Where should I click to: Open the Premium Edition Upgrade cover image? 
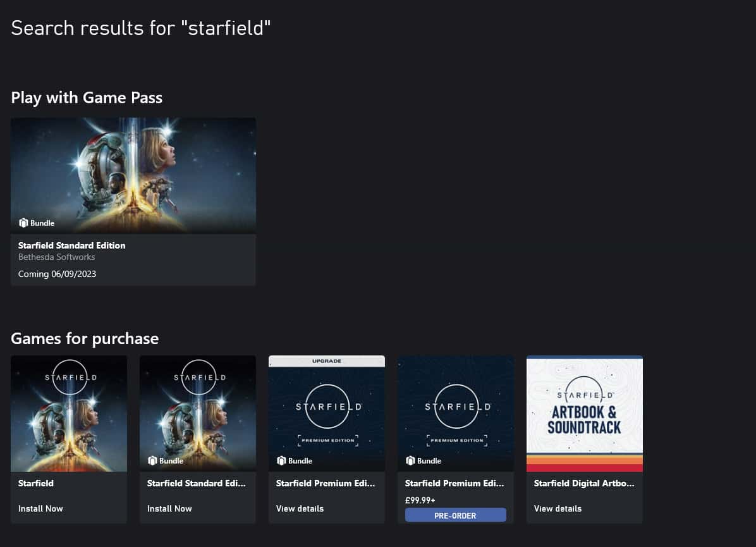point(327,414)
